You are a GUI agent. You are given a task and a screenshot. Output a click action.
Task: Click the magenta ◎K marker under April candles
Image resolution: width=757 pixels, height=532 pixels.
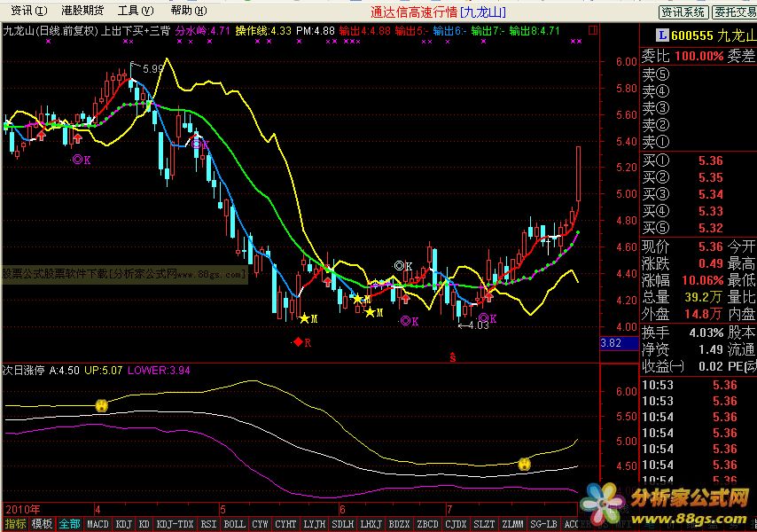tap(82, 160)
